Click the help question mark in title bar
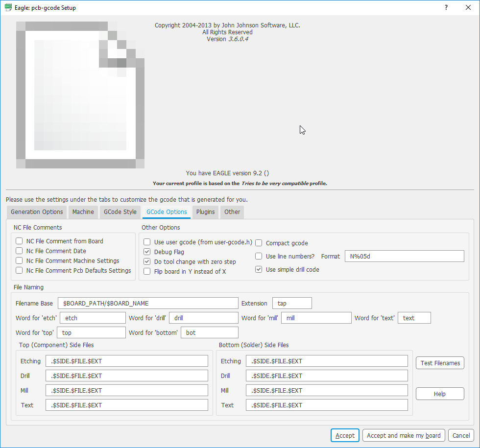This screenshot has width=480, height=448. (446, 8)
